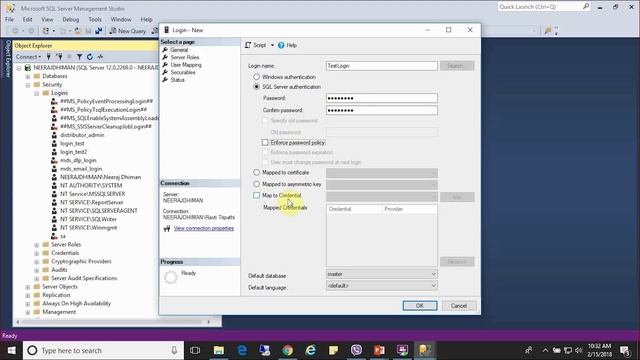Open Task View on taskbar

(x=195, y=350)
